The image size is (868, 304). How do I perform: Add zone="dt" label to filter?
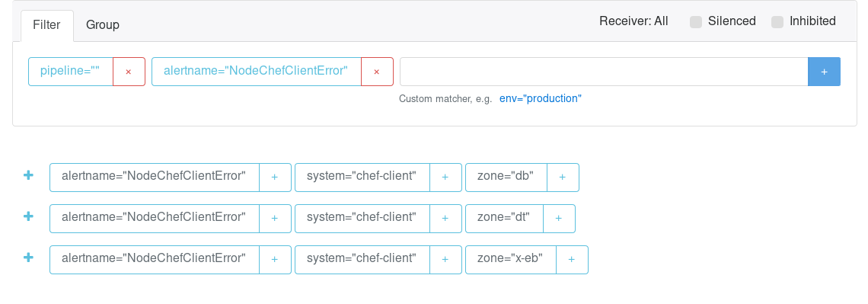559,218
